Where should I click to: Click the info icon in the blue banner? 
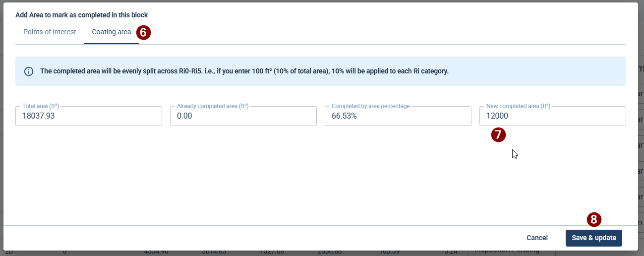click(29, 71)
